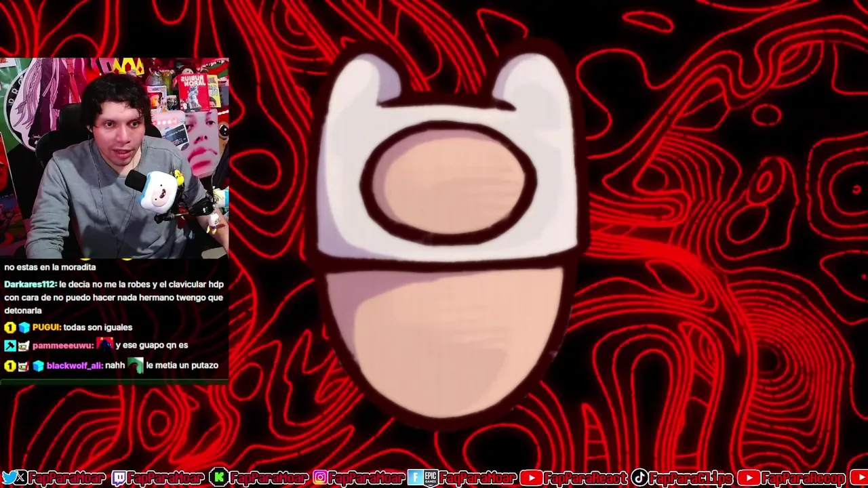
Task: Click the word "detonarla" in the chat
Action: pos(23,311)
